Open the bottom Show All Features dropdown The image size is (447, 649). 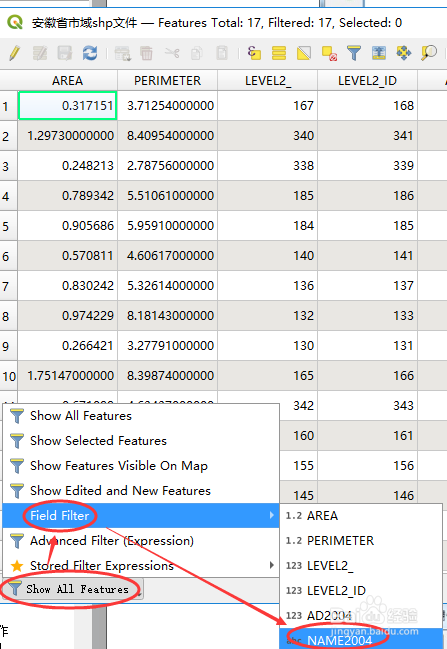click(x=73, y=589)
